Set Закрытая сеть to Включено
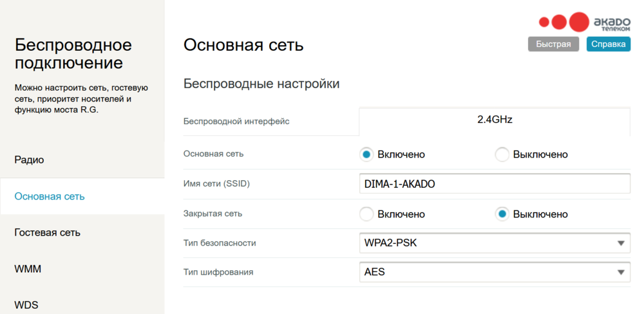The width and height of the screenshot is (644, 314). click(x=367, y=214)
